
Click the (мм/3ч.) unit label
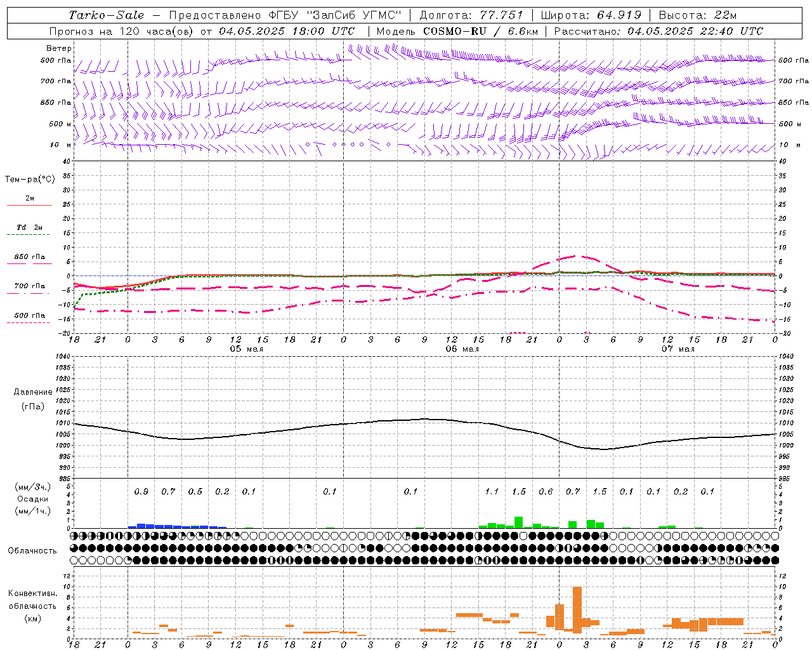click(x=32, y=487)
